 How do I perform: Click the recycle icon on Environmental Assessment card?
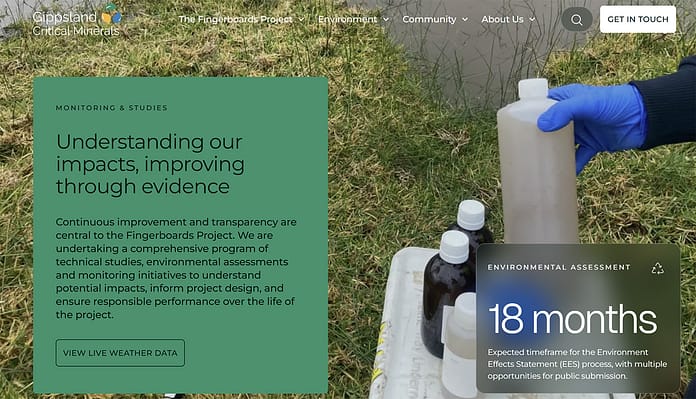tap(658, 268)
